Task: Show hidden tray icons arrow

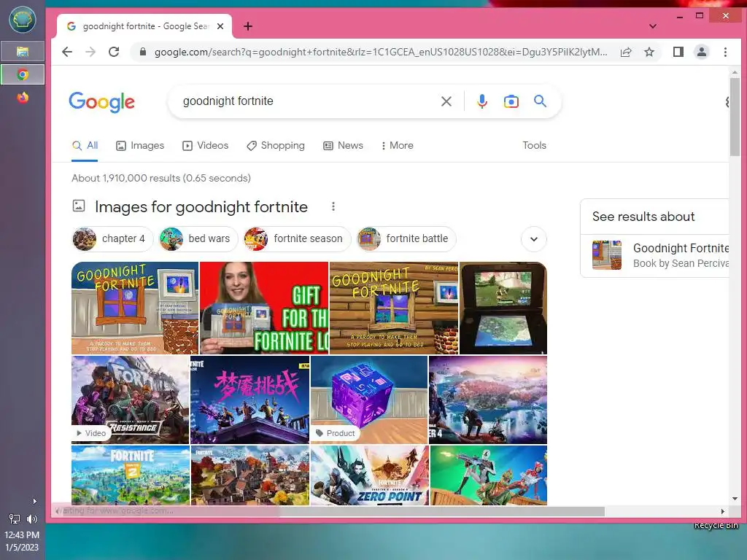Action: tap(34, 501)
